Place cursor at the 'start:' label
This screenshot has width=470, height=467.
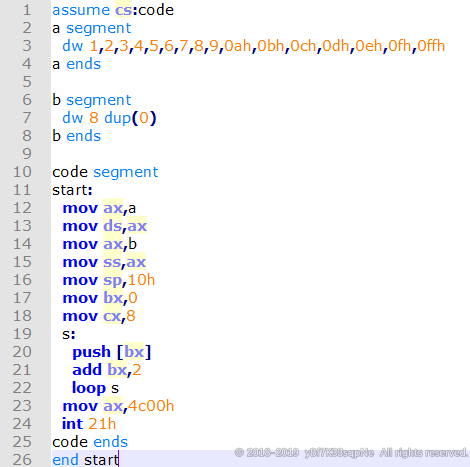[72, 190]
